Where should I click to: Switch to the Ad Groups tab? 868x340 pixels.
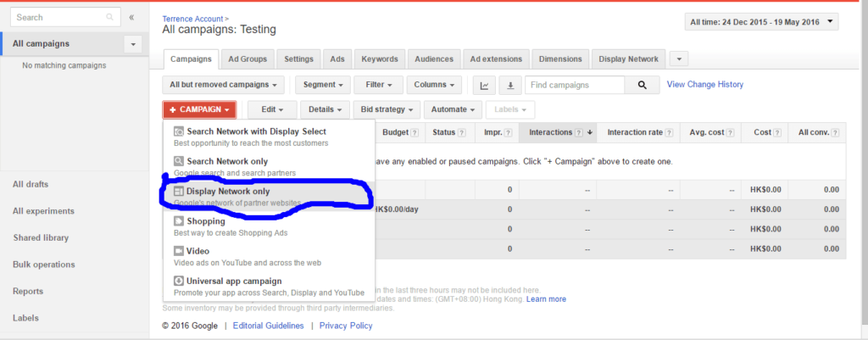click(248, 59)
